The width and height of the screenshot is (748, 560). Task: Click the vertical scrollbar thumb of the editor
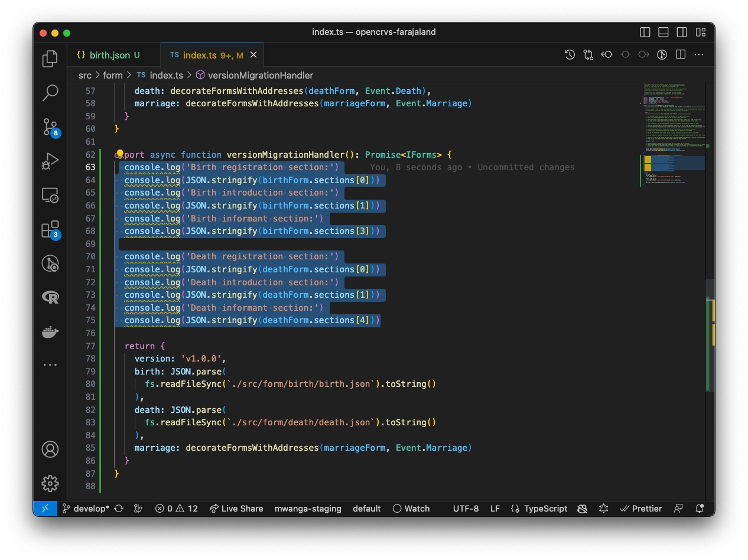710,336
